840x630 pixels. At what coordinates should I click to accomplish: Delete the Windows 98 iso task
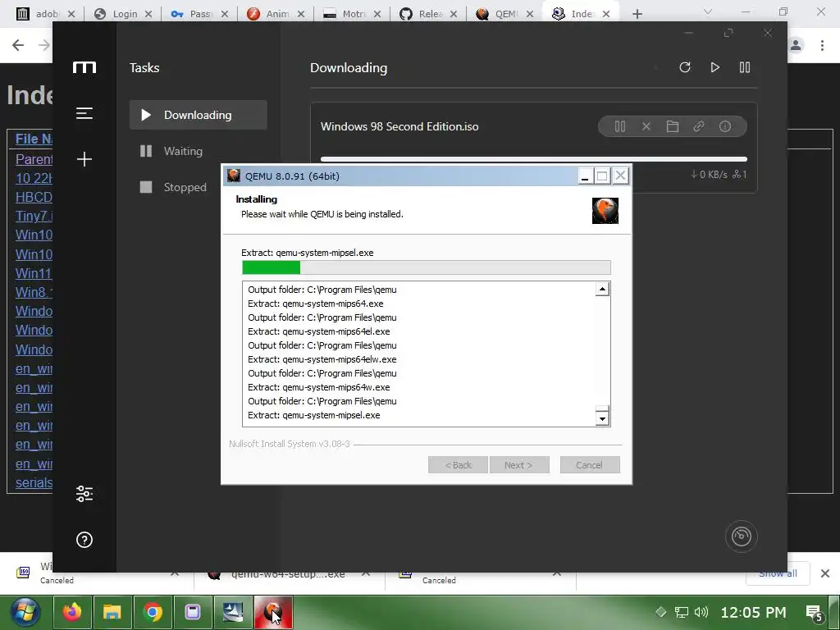pos(646,126)
